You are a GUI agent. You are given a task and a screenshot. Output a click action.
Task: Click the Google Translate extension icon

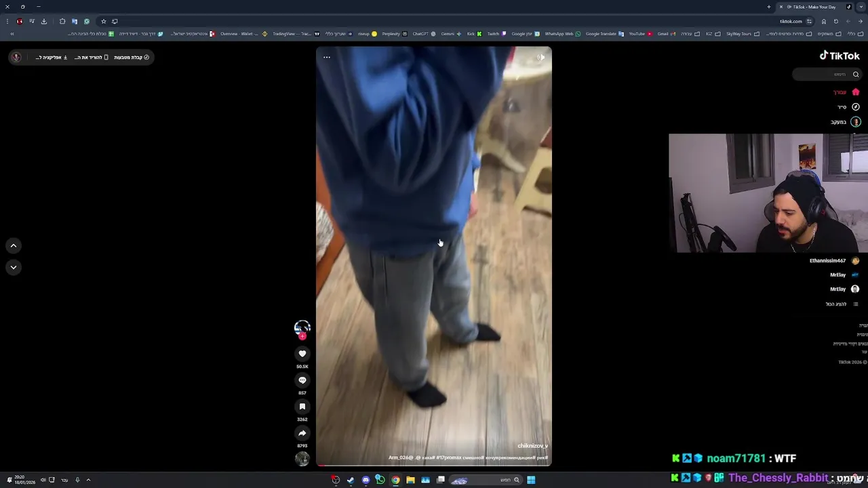[75, 22]
